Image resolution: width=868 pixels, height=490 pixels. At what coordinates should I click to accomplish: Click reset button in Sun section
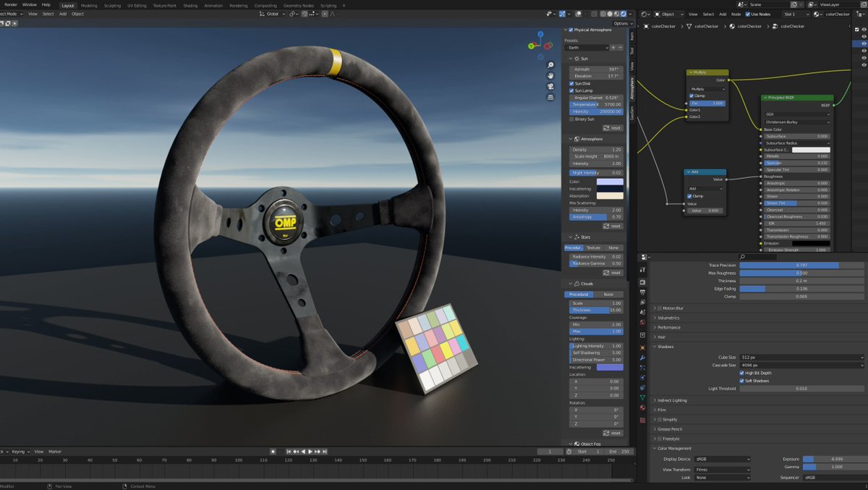point(612,127)
